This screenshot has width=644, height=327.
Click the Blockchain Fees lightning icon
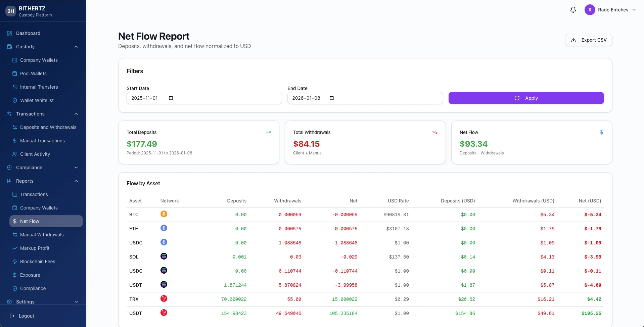click(x=14, y=262)
